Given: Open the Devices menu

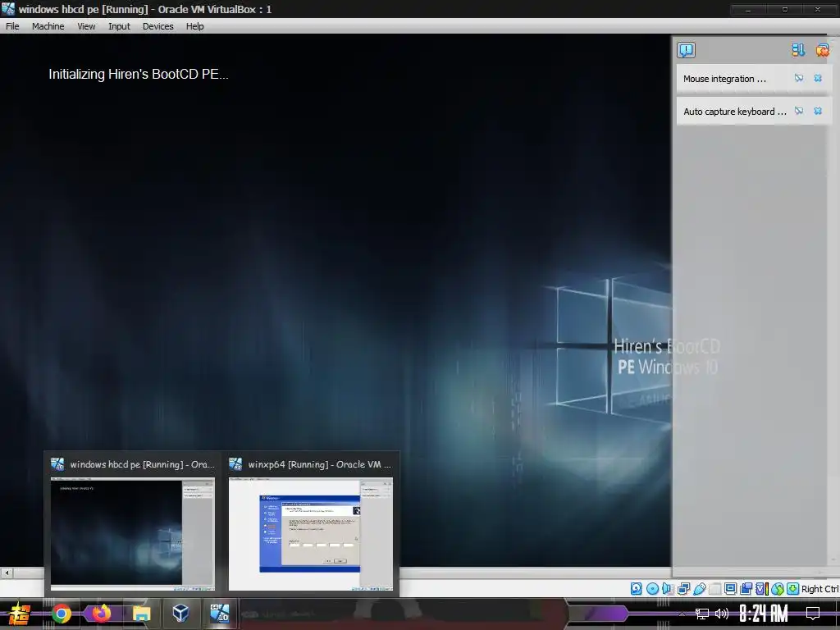Looking at the screenshot, I should (x=158, y=26).
